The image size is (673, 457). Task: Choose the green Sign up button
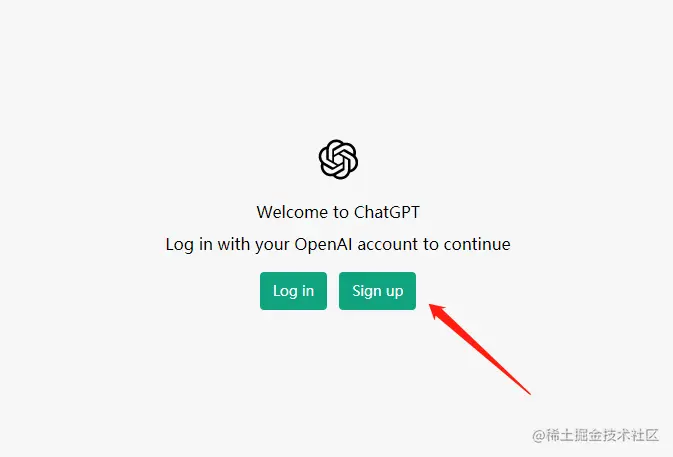pos(377,291)
